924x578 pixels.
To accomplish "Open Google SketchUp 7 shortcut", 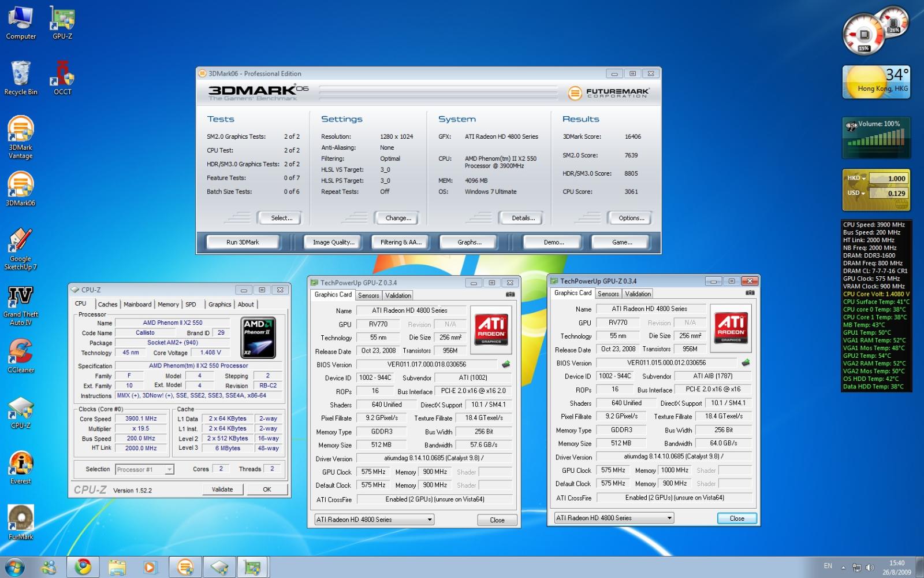I will click(x=21, y=249).
